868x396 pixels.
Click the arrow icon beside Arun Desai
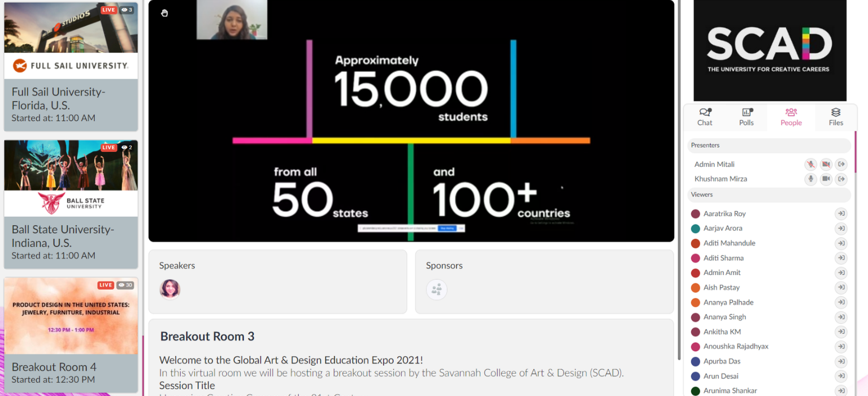(x=841, y=376)
